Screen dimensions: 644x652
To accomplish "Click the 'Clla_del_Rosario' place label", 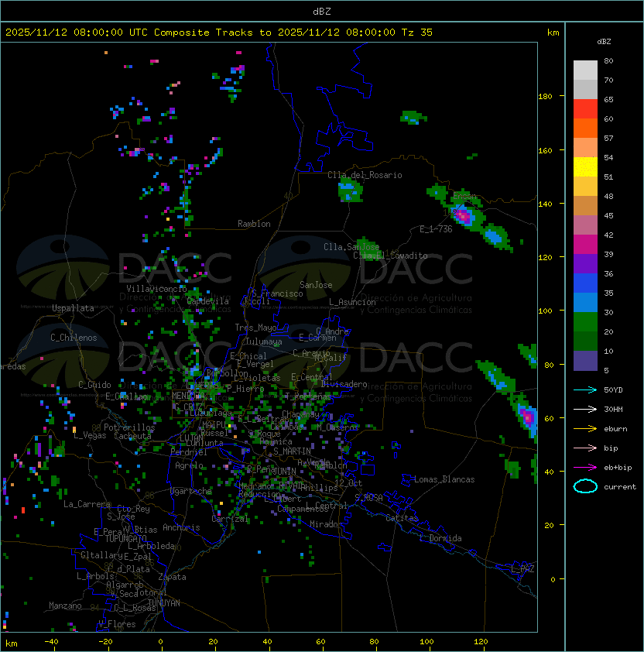I will coord(365,175).
